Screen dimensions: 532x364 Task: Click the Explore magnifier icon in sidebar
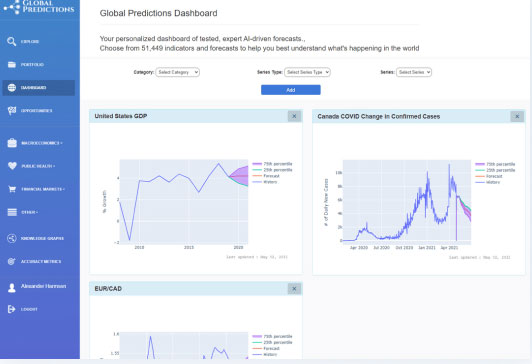coord(12,41)
